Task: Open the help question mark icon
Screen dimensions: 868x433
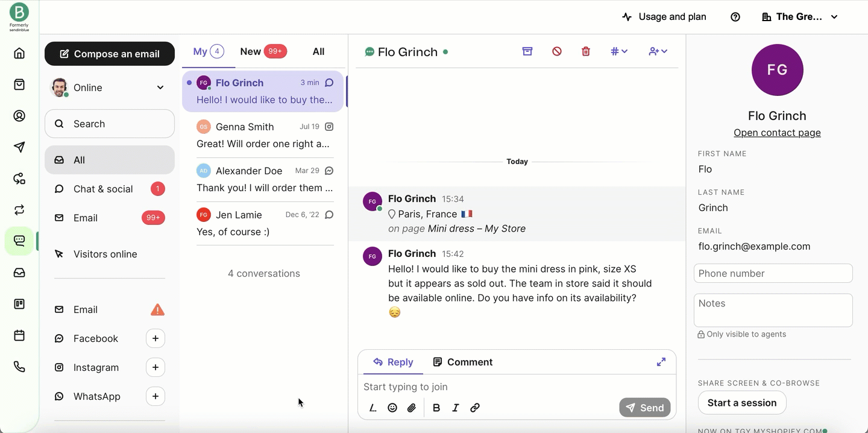Action: (x=735, y=17)
